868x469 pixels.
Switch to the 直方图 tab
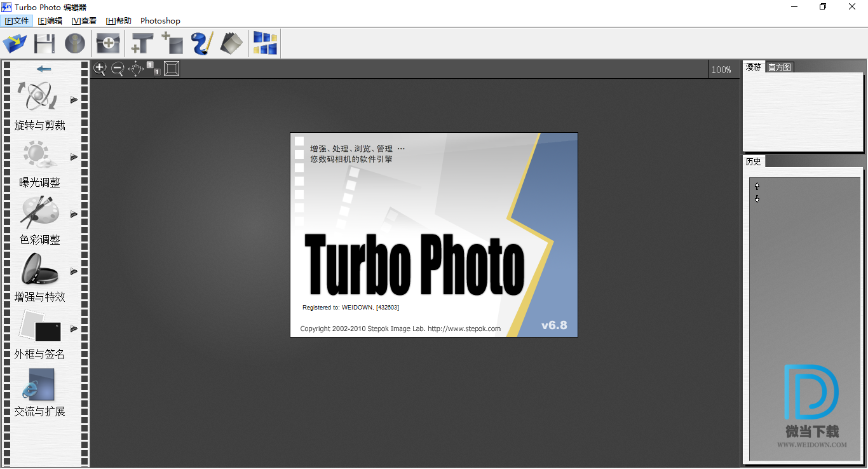779,67
